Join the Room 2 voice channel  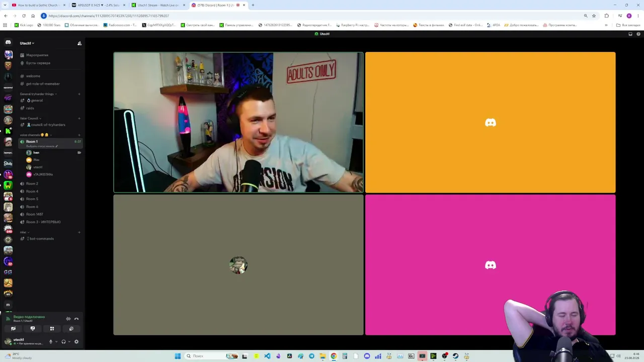(50, 184)
